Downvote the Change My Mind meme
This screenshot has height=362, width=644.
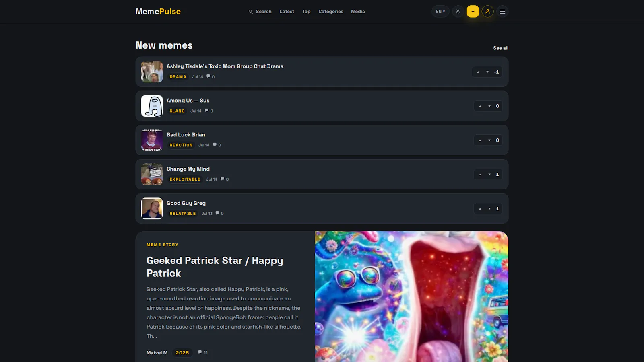pos(489,175)
